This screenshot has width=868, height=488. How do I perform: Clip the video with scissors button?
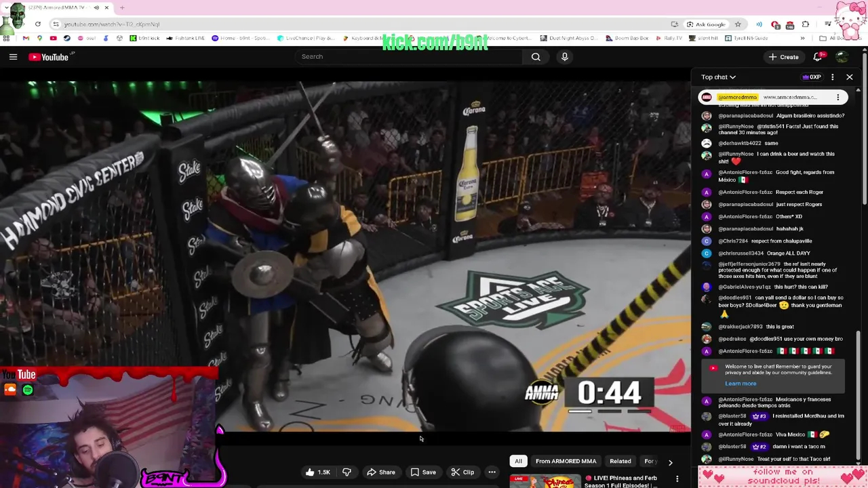click(462, 472)
